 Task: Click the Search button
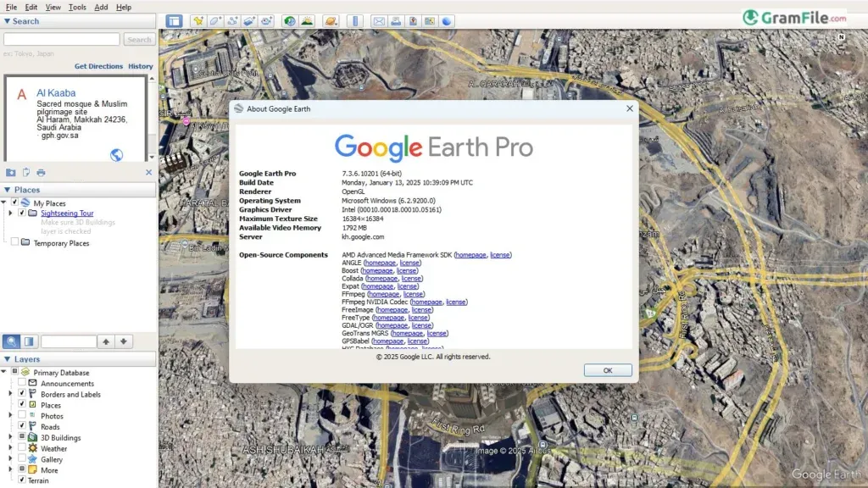coord(139,39)
